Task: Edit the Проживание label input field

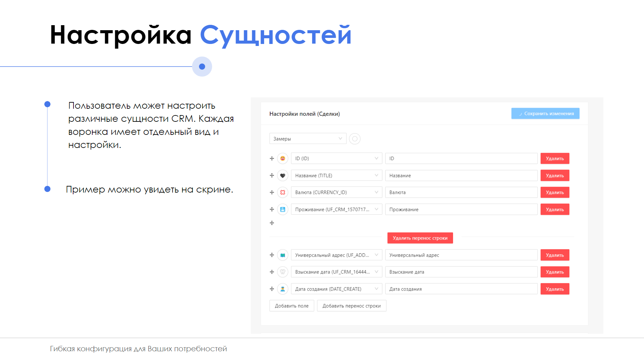Action: click(461, 209)
